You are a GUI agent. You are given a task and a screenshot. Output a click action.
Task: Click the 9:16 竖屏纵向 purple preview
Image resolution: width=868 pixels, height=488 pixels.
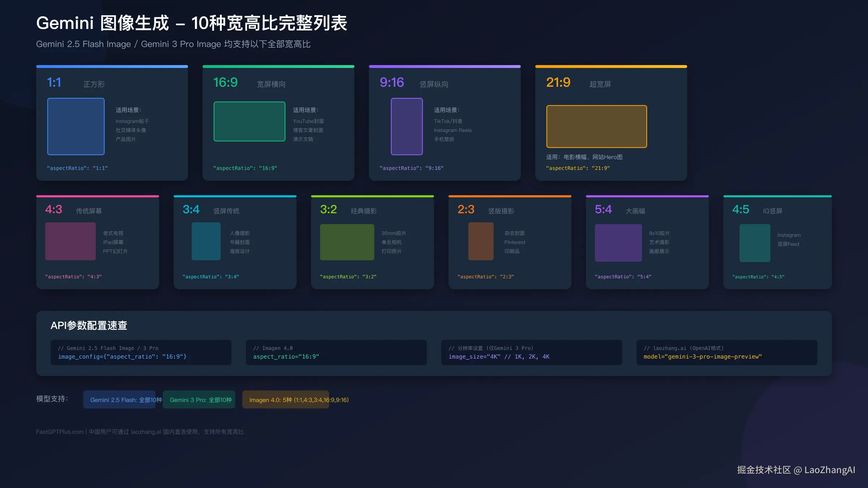(x=407, y=127)
